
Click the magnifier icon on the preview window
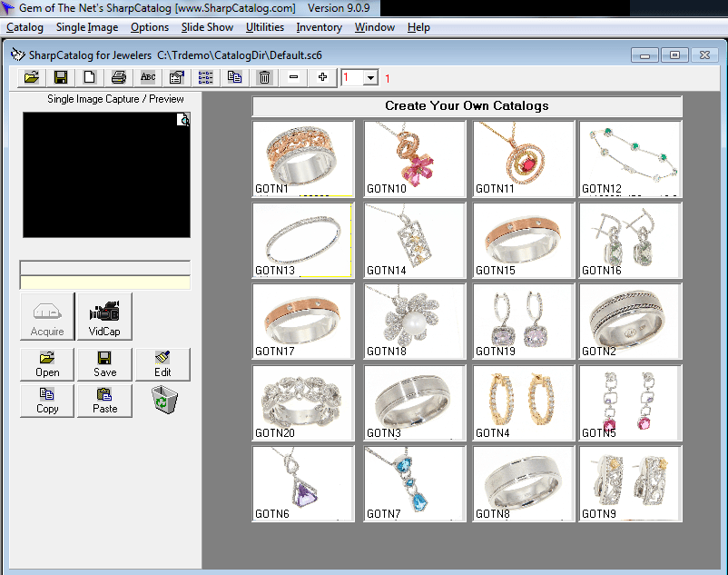pyautogui.click(x=183, y=119)
